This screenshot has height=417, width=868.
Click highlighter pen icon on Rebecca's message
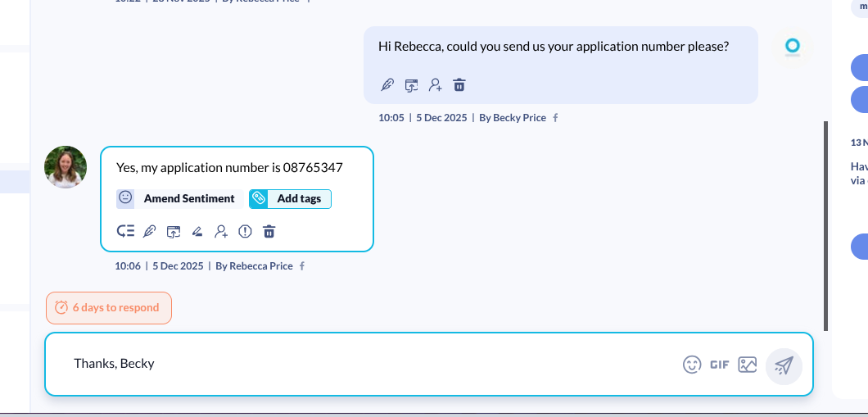(197, 232)
